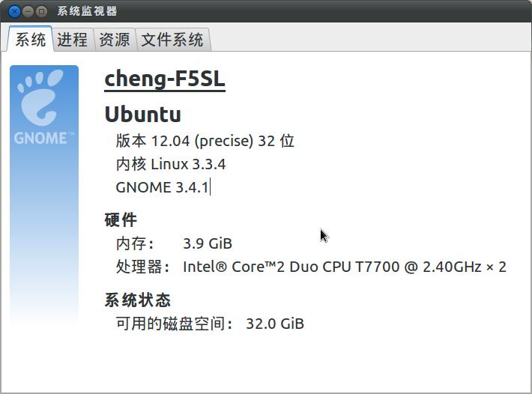Click the Intel Core 2 Duo processor text

pos(345,267)
